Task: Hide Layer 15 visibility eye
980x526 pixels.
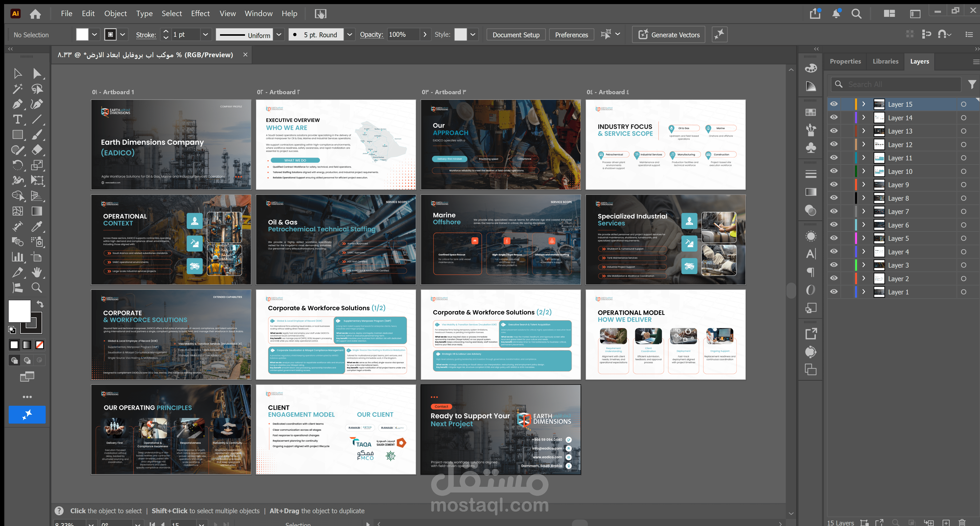Action: 834,104
